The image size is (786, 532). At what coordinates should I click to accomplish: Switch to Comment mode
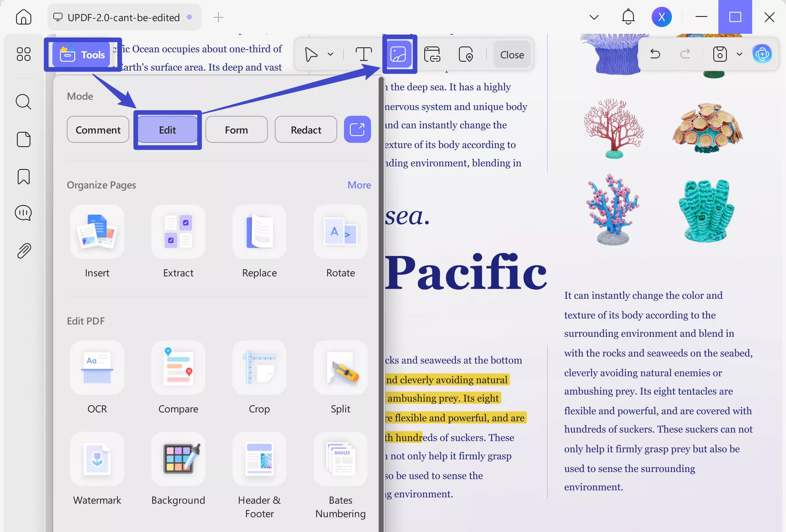(98, 130)
